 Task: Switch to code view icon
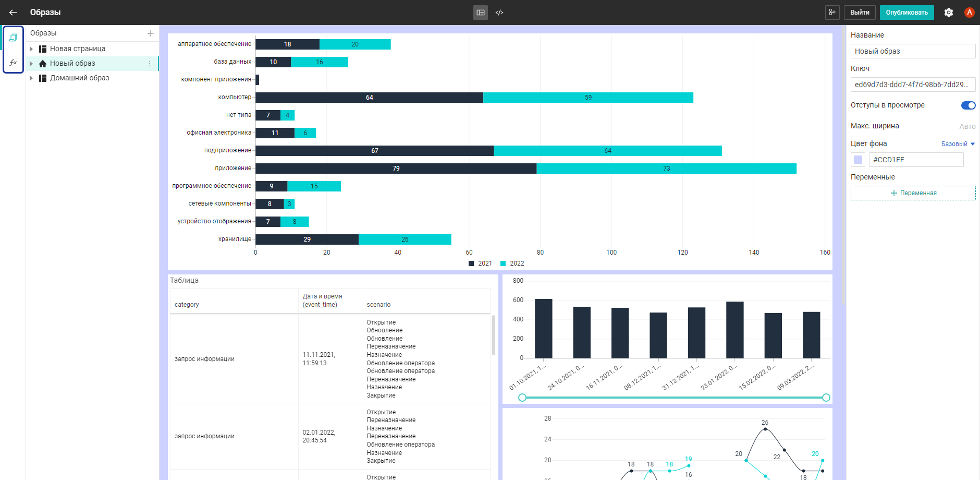click(499, 13)
